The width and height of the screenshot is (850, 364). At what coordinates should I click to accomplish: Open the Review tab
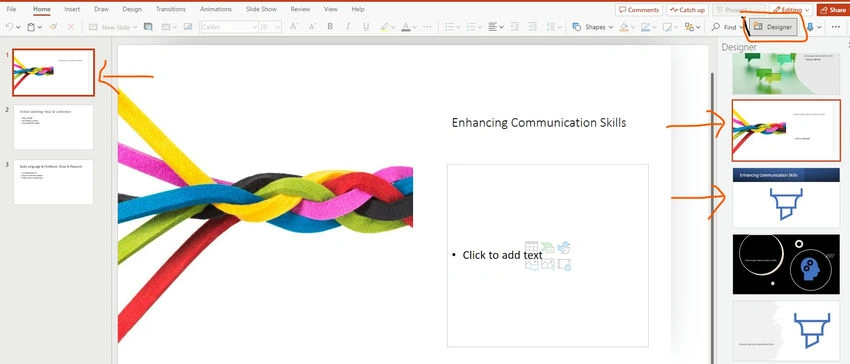(x=300, y=9)
